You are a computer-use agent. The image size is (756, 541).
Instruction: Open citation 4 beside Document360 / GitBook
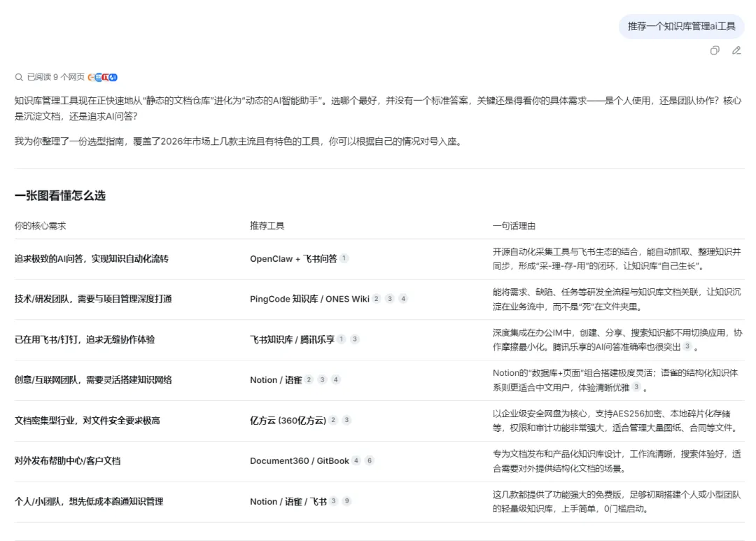[x=356, y=461]
